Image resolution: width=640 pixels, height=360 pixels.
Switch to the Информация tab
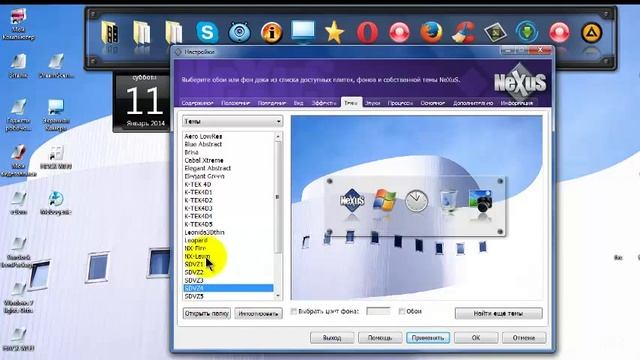click(517, 103)
